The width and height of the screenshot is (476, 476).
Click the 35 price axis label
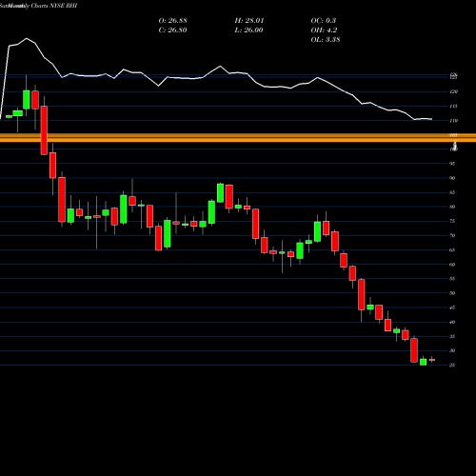pos(452,336)
